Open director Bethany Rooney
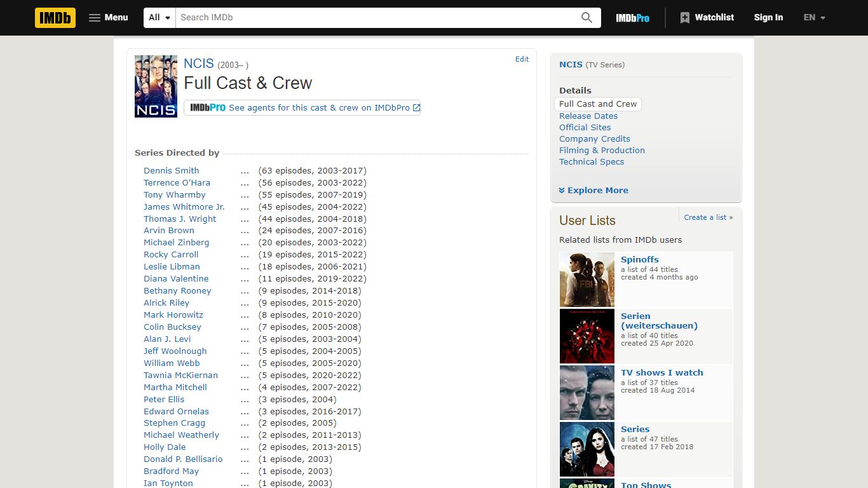This screenshot has width=868, height=488. tap(177, 290)
